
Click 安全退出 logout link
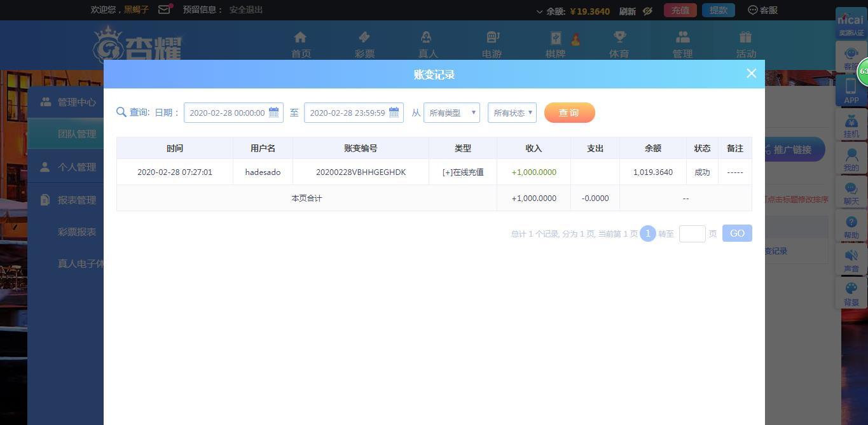(245, 10)
